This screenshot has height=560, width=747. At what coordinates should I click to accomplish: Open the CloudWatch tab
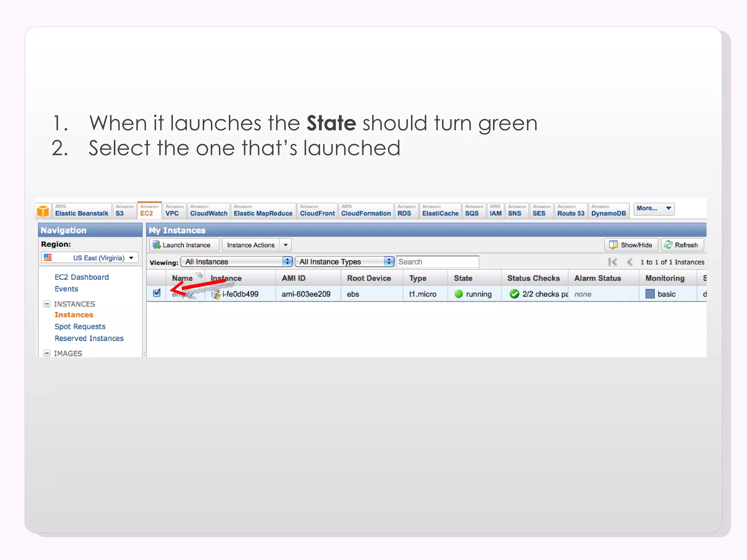point(209,211)
